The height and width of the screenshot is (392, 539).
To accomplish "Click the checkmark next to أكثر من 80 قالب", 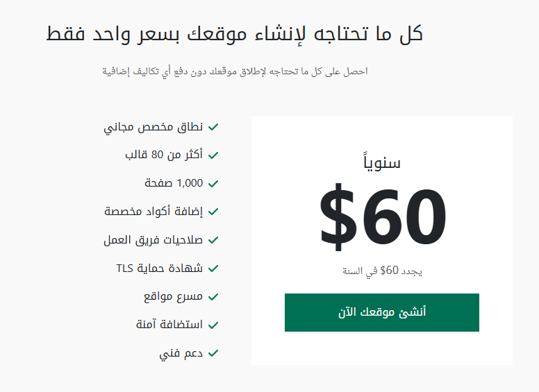I will pos(213,155).
